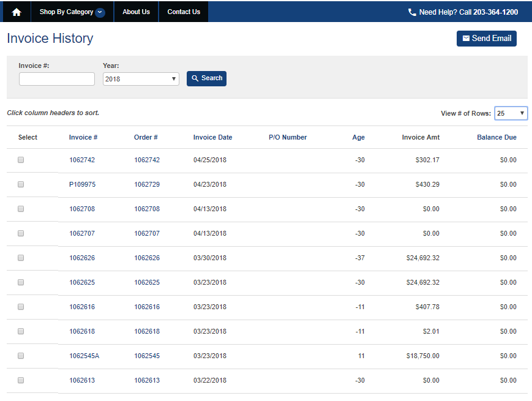
Task: Check the Select checkbox for invoice P109975
Action: point(20,184)
